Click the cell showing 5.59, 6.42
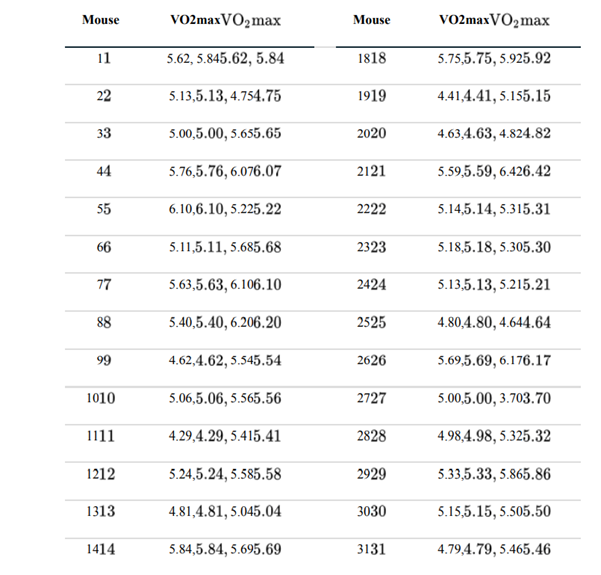Image resolution: width=601 pixels, height=575 pixels. (494, 171)
